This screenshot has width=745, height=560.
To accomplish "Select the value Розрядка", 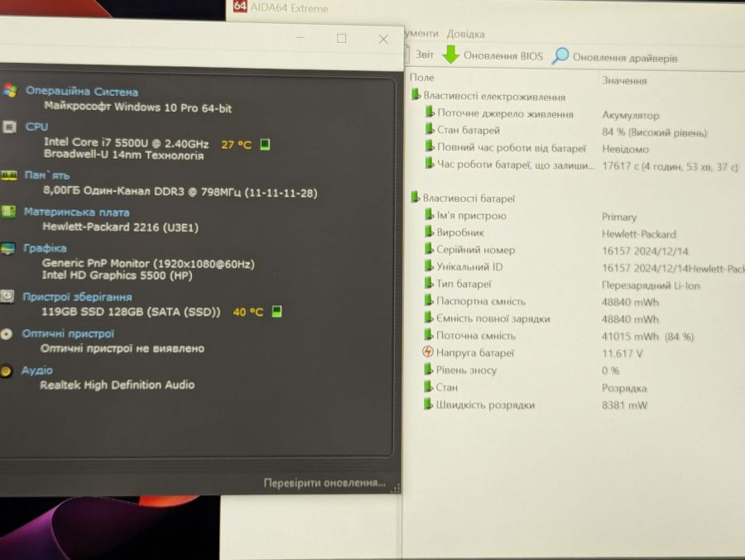I will 624,388.
